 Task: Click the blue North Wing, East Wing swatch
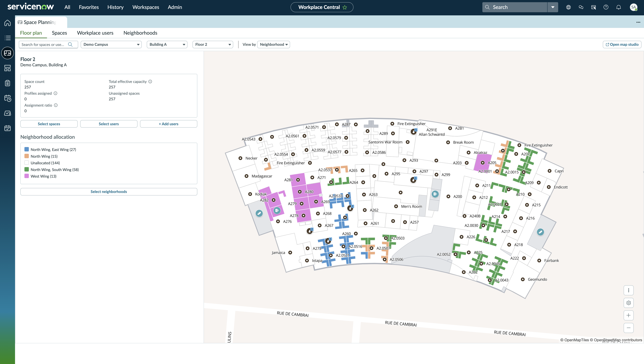click(26, 149)
